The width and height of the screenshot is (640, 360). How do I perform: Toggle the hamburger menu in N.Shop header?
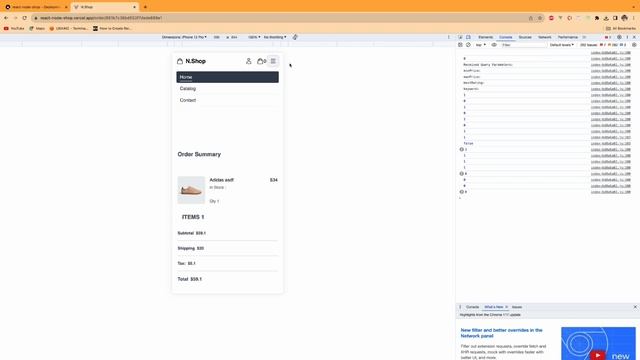[x=273, y=61]
